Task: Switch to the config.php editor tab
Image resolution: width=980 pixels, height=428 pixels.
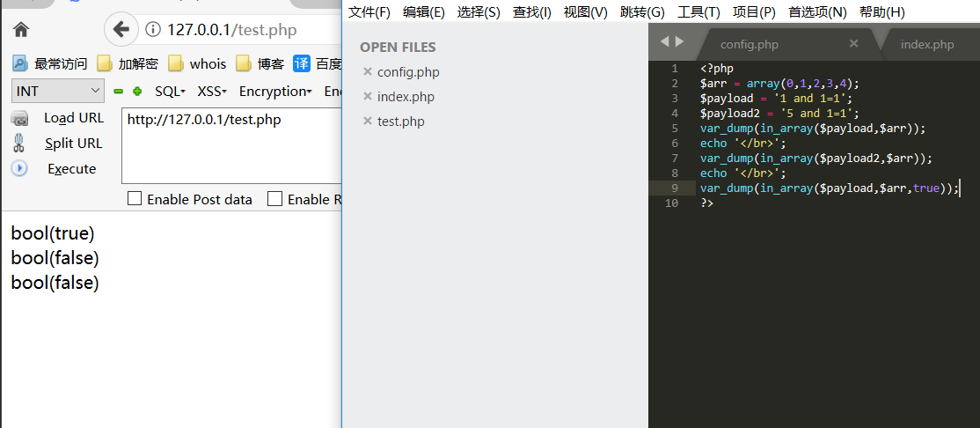Action: [x=750, y=44]
